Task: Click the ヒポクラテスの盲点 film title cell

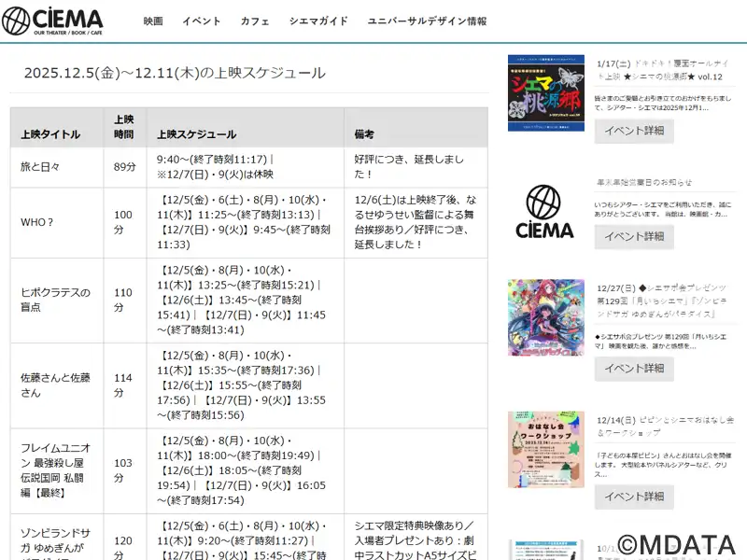Action: 56,300
